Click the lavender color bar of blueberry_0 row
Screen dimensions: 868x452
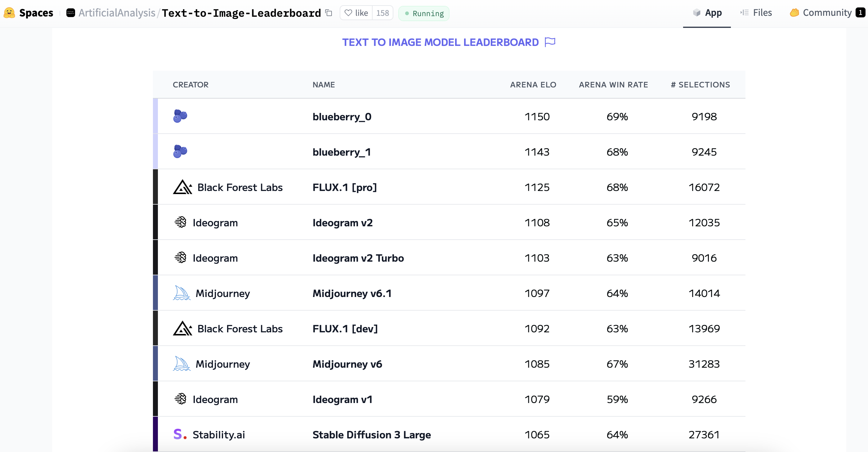(x=155, y=116)
